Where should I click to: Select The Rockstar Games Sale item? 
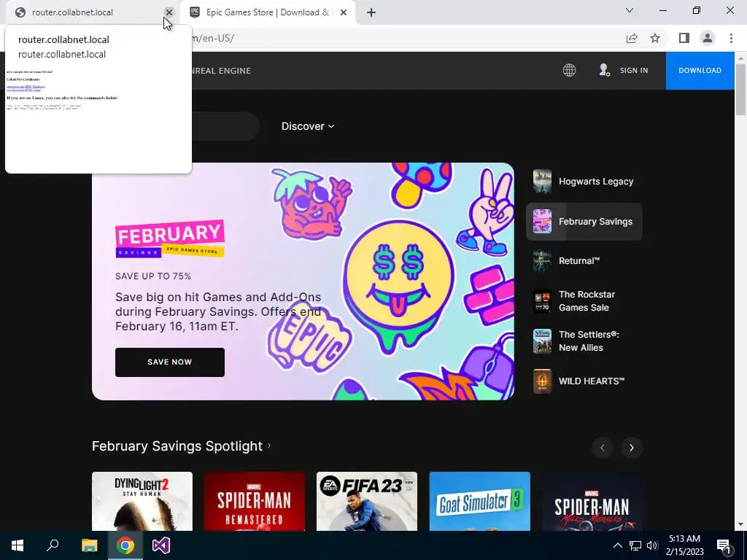[x=584, y=301]
